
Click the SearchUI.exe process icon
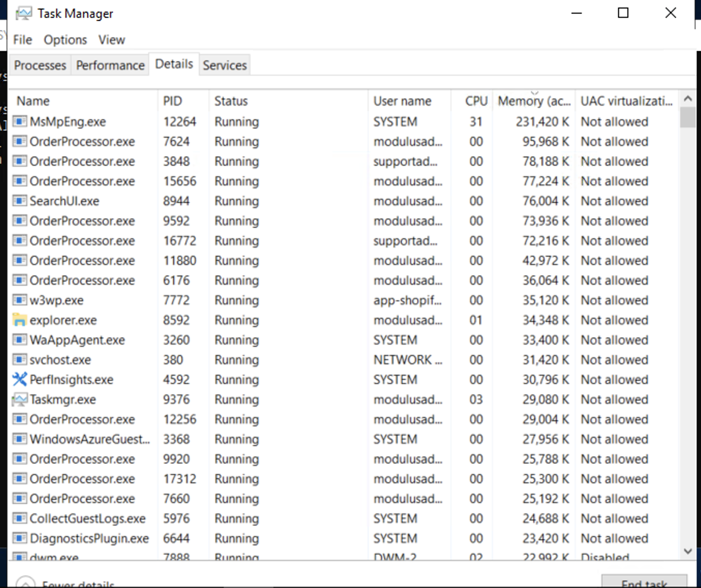pos(19,201)
